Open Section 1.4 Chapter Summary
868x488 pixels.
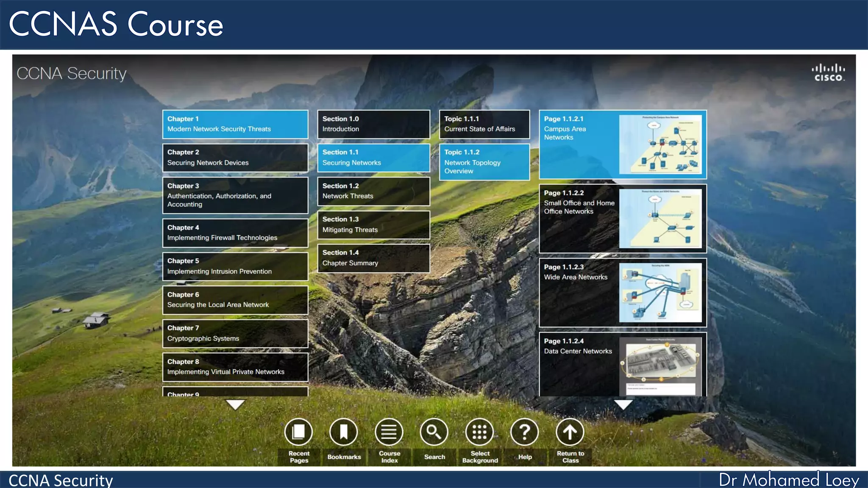click(x=373, y=258)
